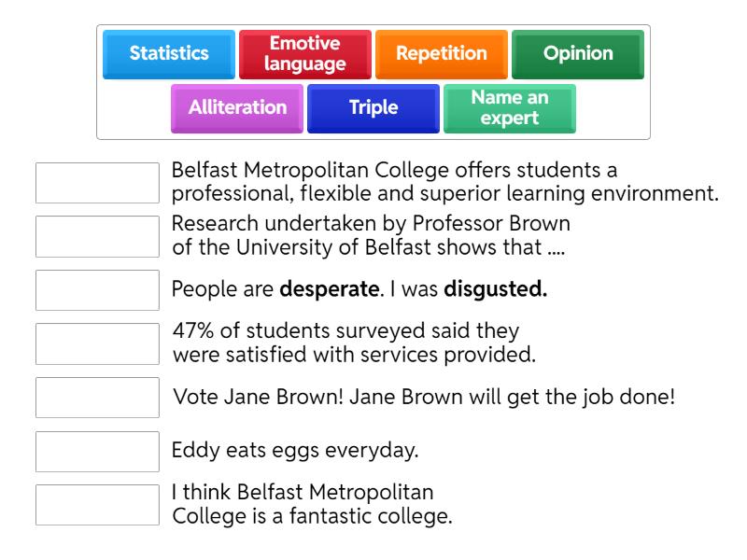Select answer box next to 47% of students
Image resolution: width=747 pixels, height=560 pixels.
(x=97, y=343)
